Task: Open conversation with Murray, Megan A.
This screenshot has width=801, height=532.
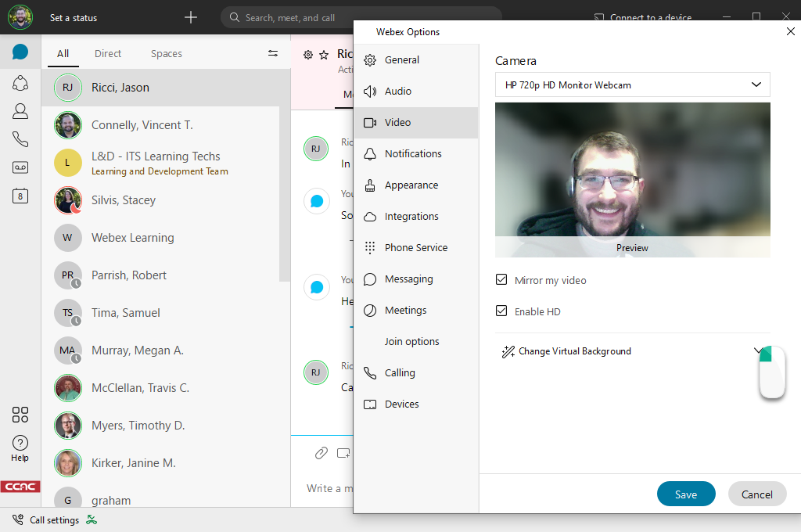Action: 160,350
